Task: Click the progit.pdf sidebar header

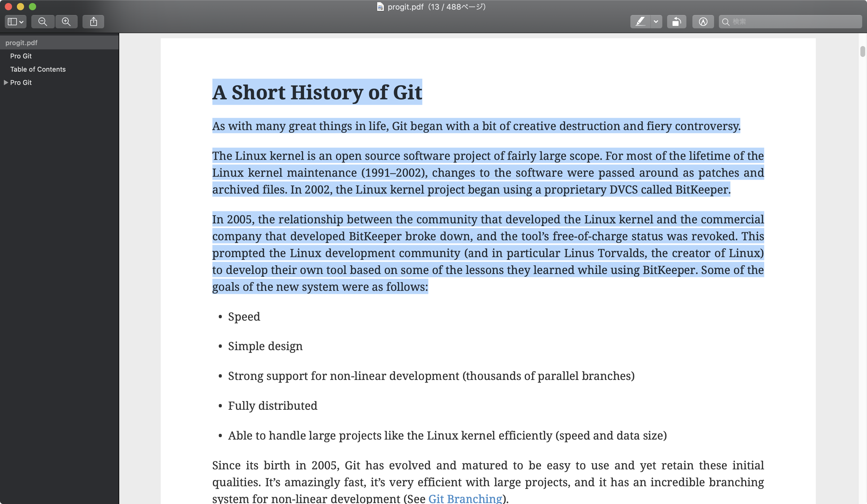Action: tap(21, 43)
